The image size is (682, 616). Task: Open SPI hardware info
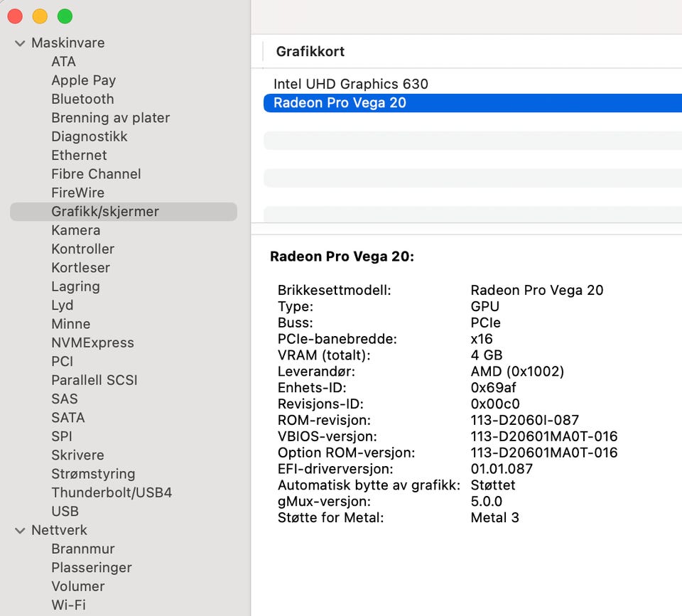click(x=62, y=436)
